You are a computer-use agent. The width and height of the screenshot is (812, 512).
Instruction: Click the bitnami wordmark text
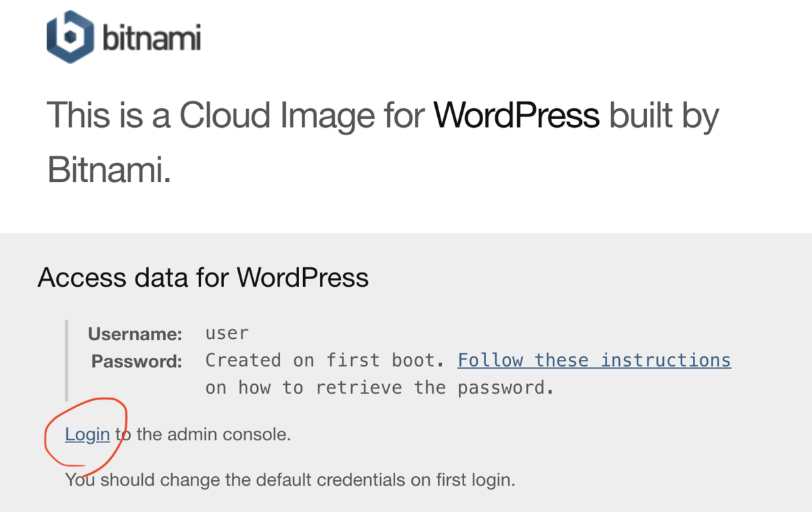tap(152, 38)
